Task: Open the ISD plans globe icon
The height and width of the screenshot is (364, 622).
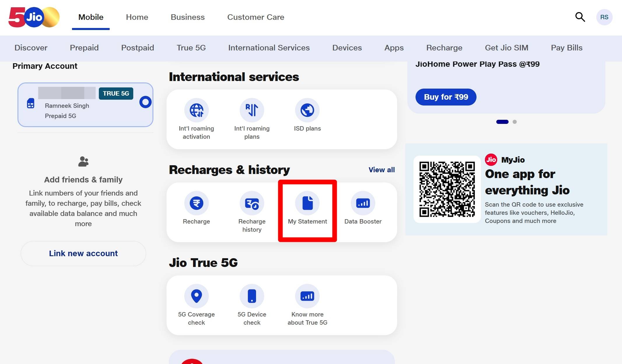Action: [x=307, y=110]
